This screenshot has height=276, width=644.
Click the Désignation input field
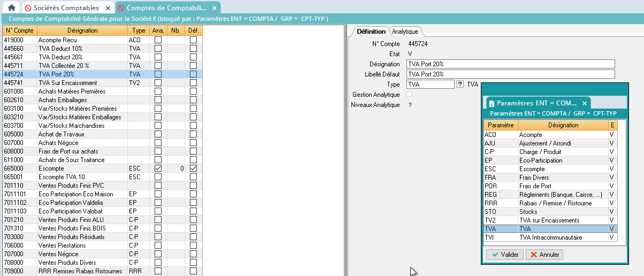pyautogui.click(x=510, y=64)
